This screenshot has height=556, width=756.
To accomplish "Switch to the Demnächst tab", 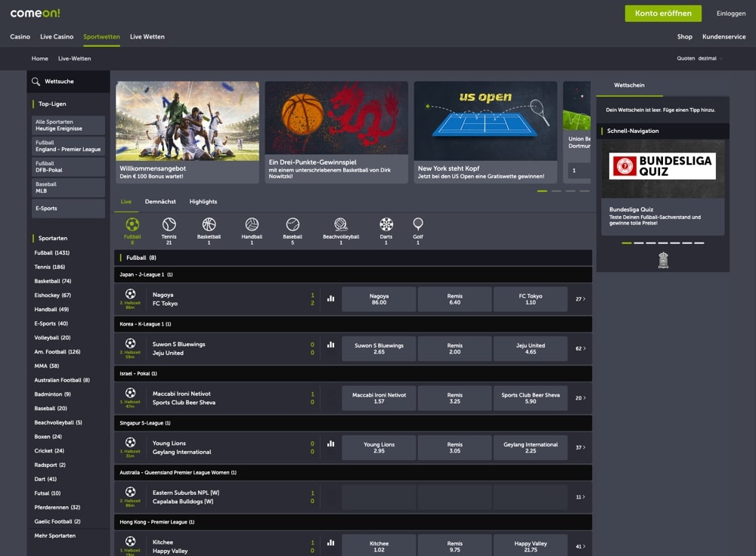I will pos(160,202).
